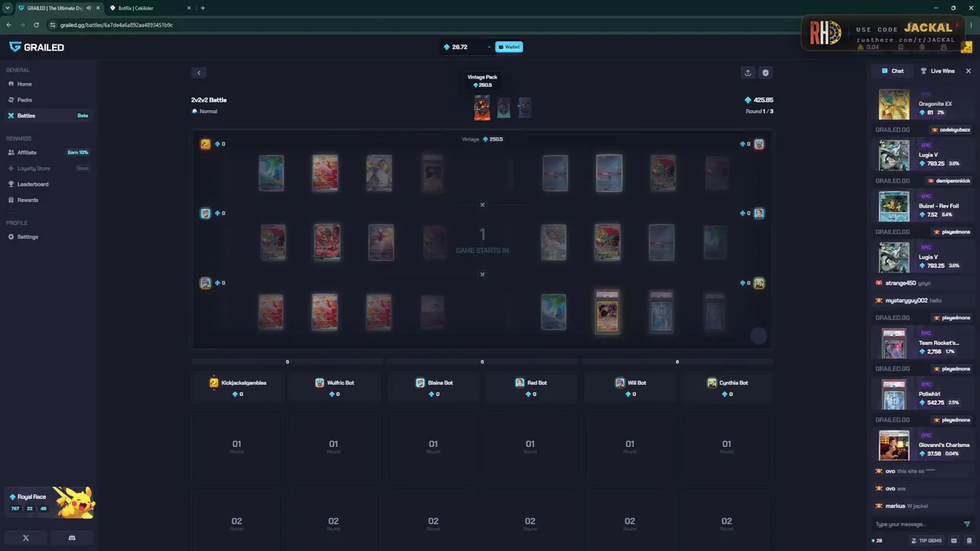Mute the GRAILED tab audio

89,8
